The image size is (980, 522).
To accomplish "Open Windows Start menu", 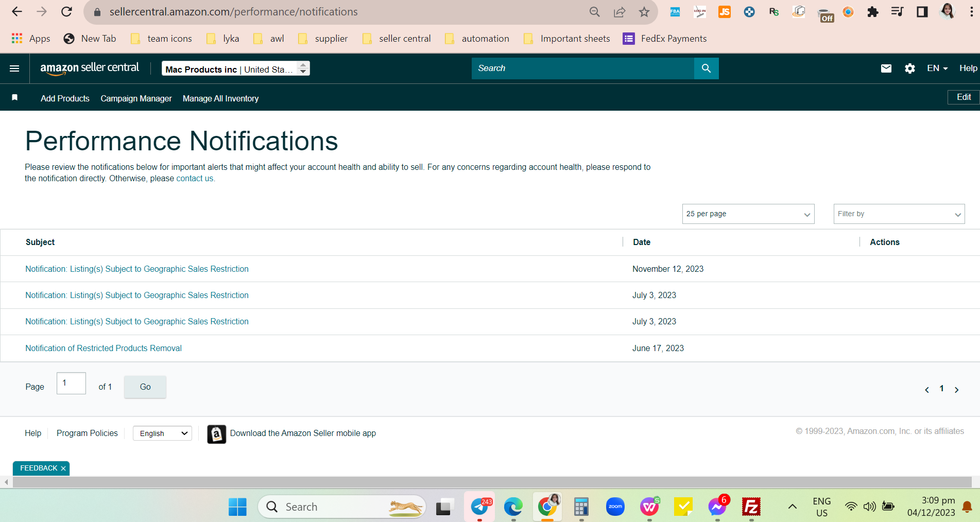I will coord(237,507).
